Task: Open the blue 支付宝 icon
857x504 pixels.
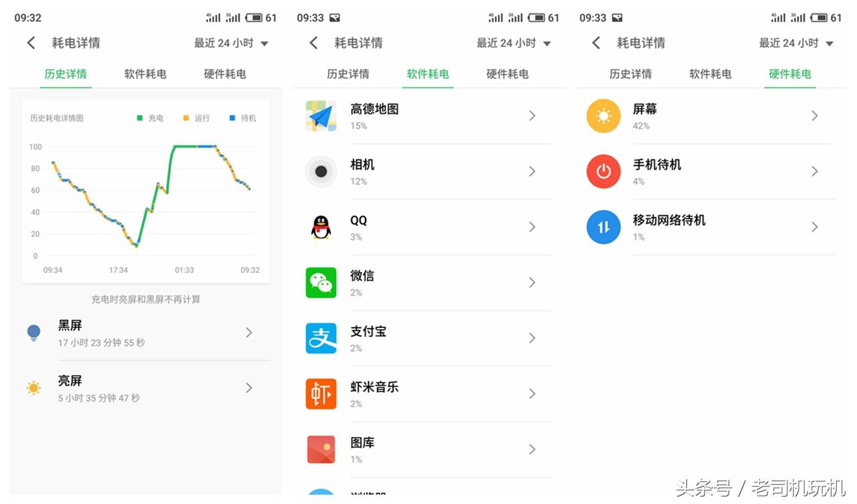Action: [321, 338]
